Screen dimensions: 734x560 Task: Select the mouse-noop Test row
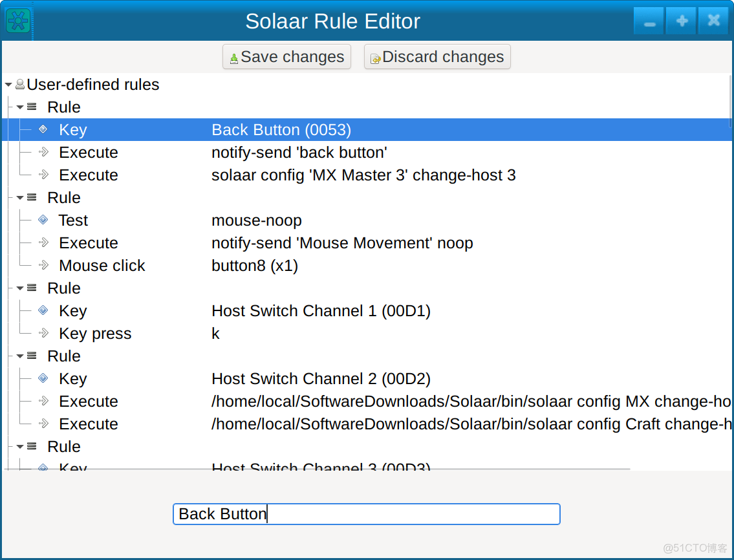coord(257,220)
